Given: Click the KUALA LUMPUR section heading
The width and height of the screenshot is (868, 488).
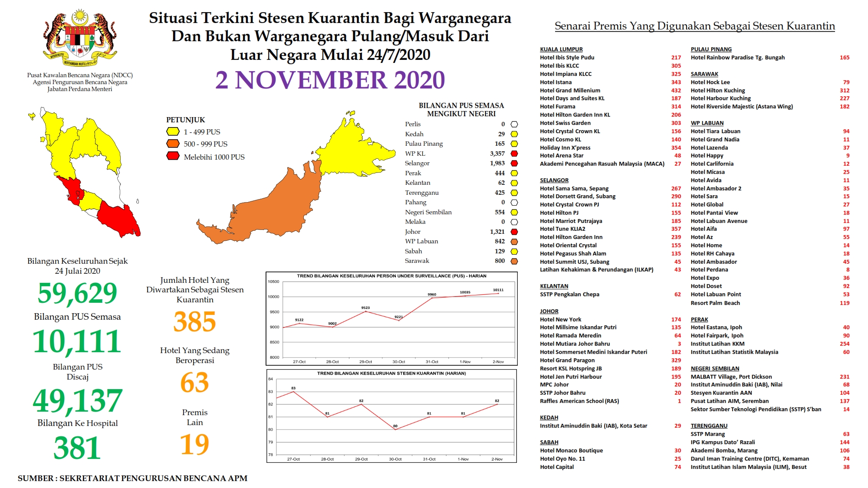Looking at the screenshot, I should (x=561, y=49).
